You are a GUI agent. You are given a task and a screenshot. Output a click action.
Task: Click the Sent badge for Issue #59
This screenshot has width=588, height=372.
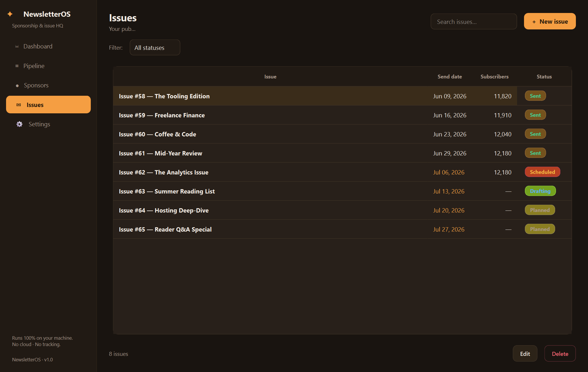coord(535,115)
